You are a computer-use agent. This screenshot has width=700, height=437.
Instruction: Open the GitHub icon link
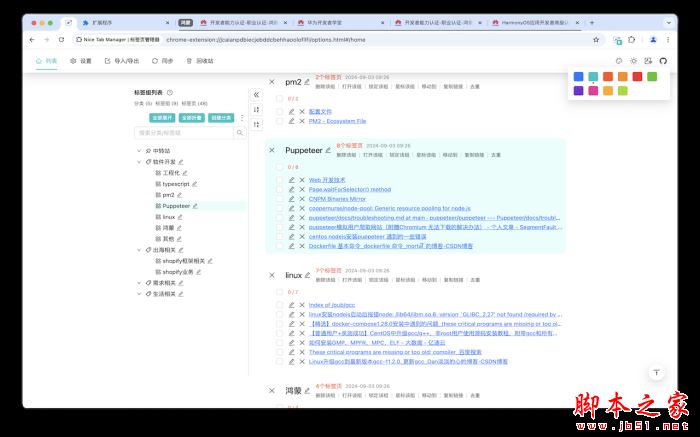point(663,61)
